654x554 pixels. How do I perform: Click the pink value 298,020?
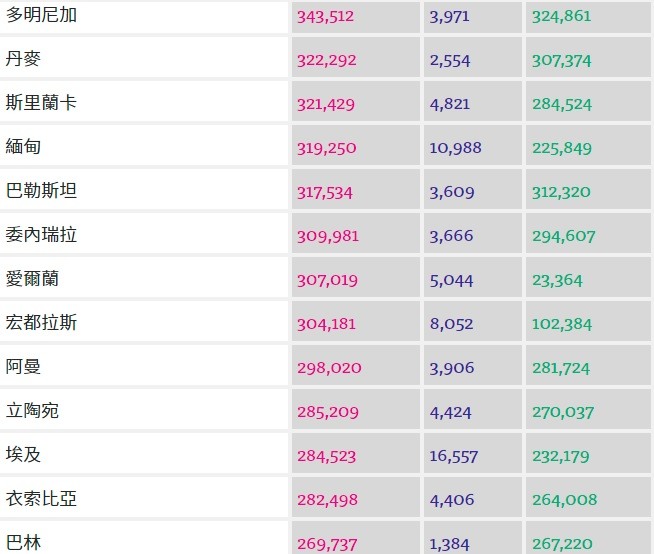pos(329,368)
